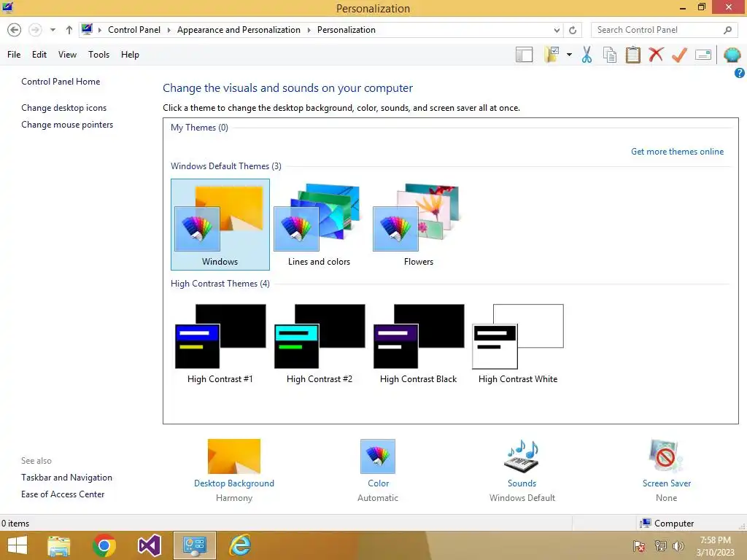
Task: Click the Back navigation arrow
Action: tap(15, 30)
